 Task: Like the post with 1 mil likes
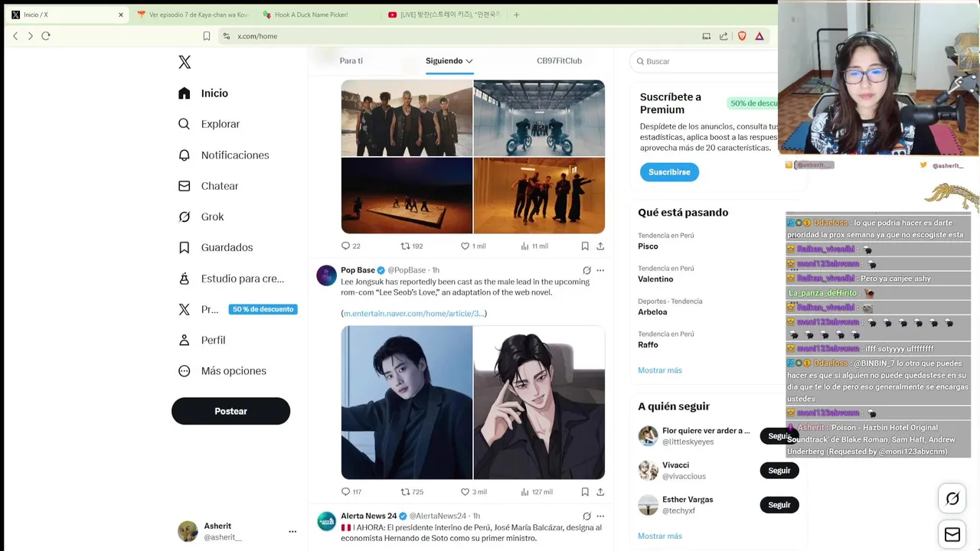465,246
